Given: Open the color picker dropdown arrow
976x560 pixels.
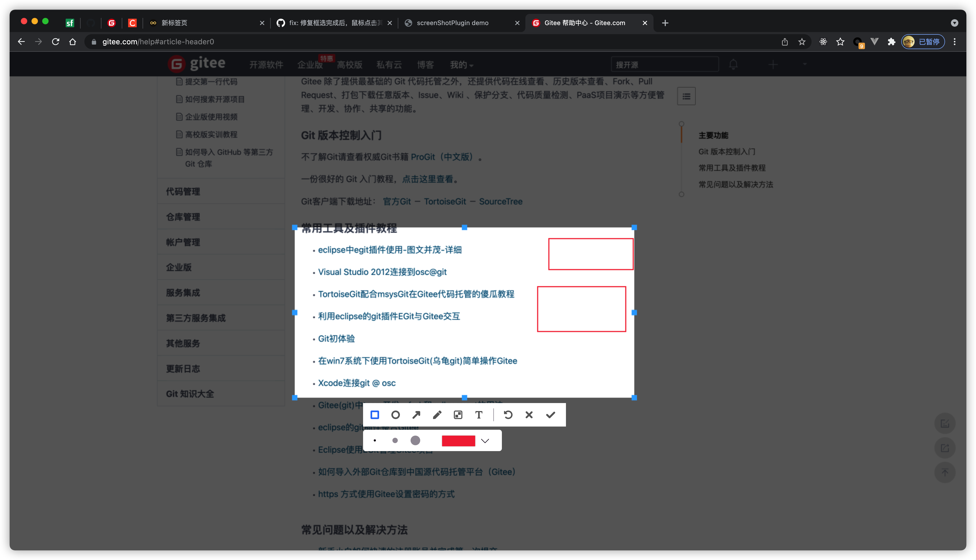Looking at the screenshot, I should [x=485, y=441].
